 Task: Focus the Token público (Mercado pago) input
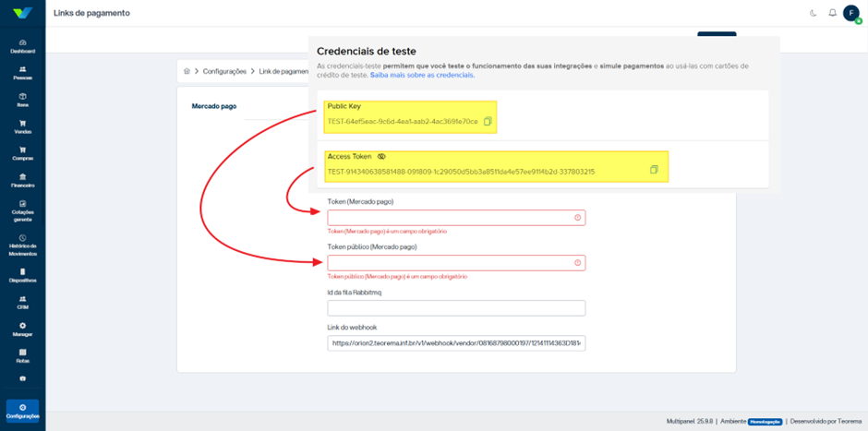tap(456, 263)
